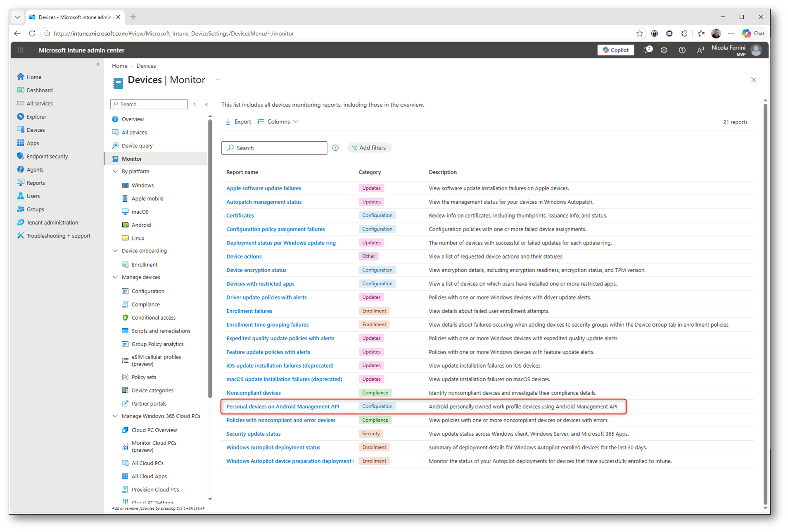Image resolution: width=788 pixels, height=532 pixels.
Task: Click the Add filters button
Action: pos(369,148)
